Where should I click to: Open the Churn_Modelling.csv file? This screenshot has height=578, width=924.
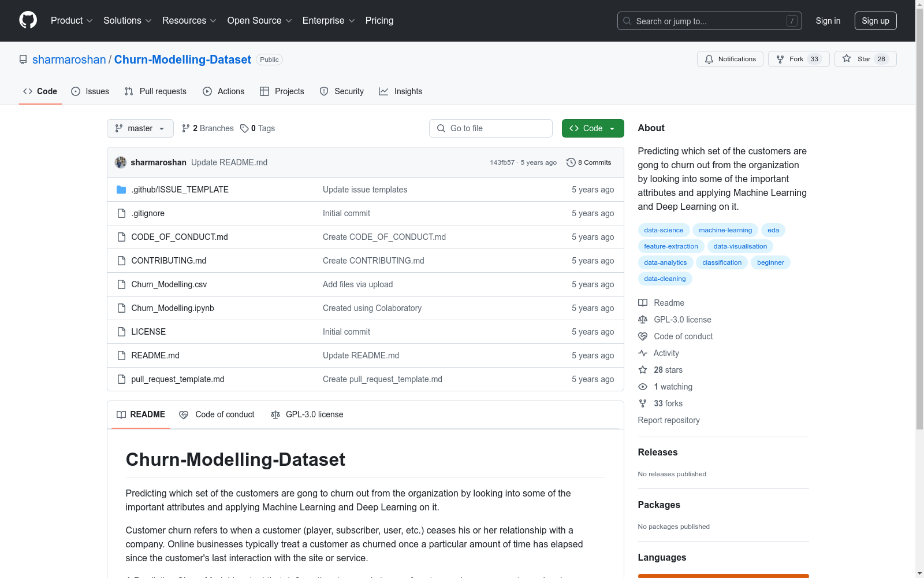click(x=169, y=284)
